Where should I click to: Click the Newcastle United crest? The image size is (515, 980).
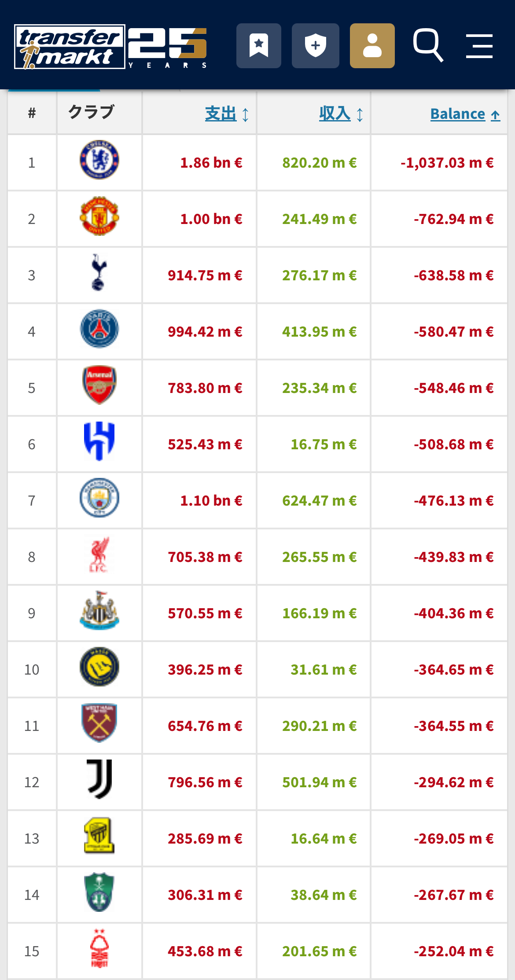pos(99,610)
